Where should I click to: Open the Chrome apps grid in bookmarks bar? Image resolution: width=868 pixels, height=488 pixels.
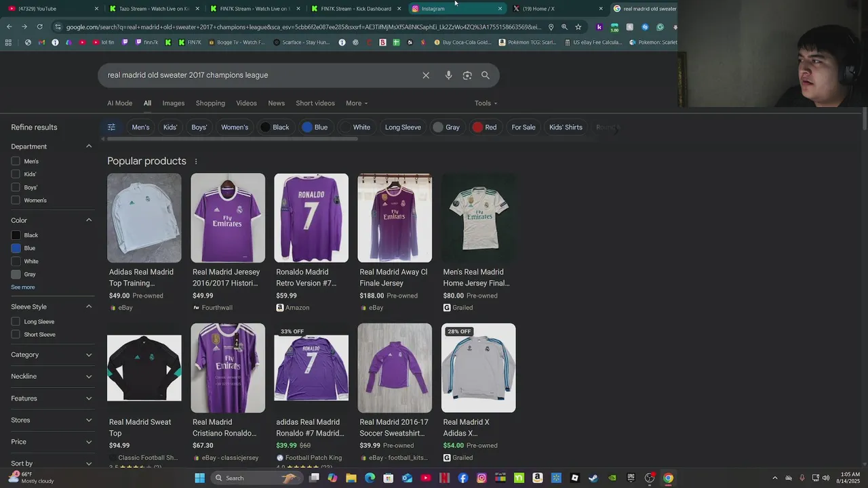point(8,42)
